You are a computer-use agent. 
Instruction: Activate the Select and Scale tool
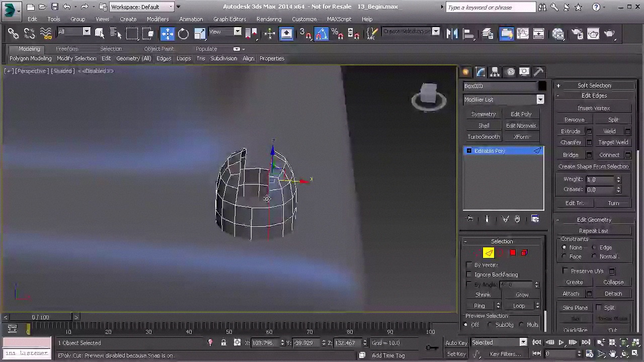pos(200,34)
